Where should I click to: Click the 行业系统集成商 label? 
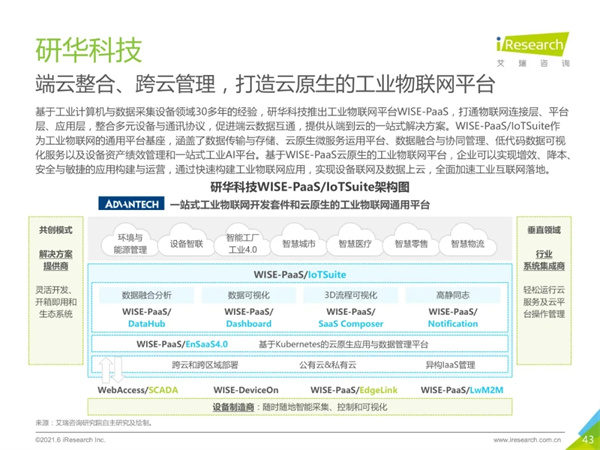pos(544,260)
